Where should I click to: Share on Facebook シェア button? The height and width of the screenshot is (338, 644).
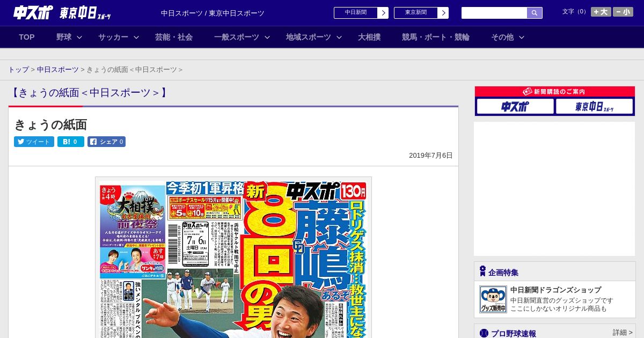106,142
